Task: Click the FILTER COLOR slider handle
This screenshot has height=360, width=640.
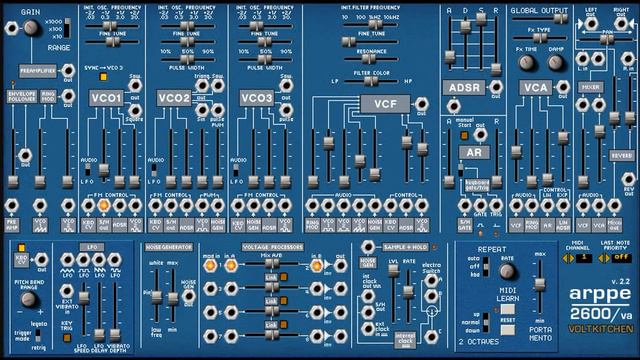Action: pyautogui.click(x=370, y=81)
